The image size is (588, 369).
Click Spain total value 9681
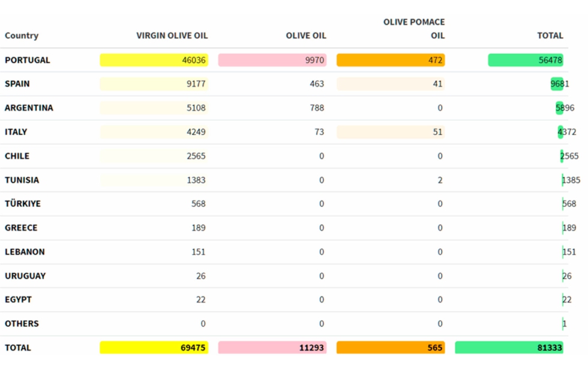pyautogui.click(x=559, y=83)
